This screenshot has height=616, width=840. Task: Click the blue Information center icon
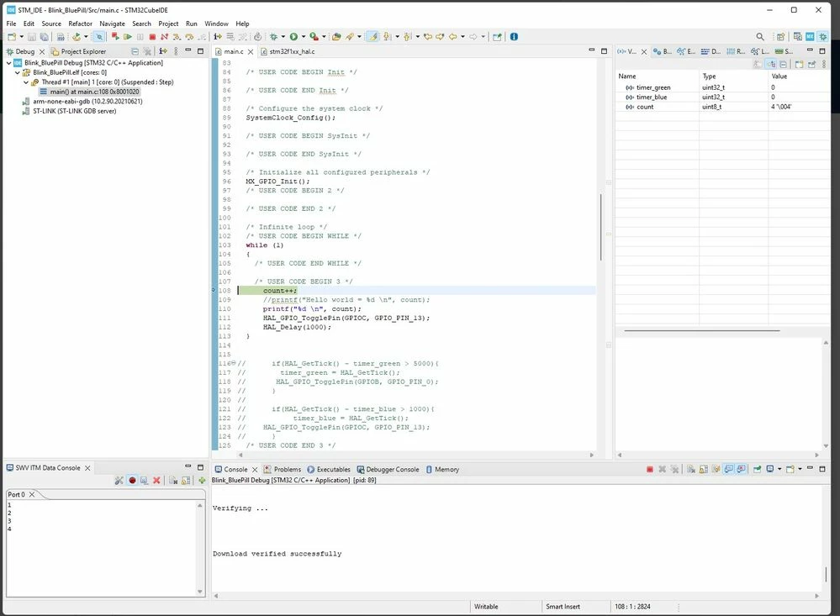point(514,36)
